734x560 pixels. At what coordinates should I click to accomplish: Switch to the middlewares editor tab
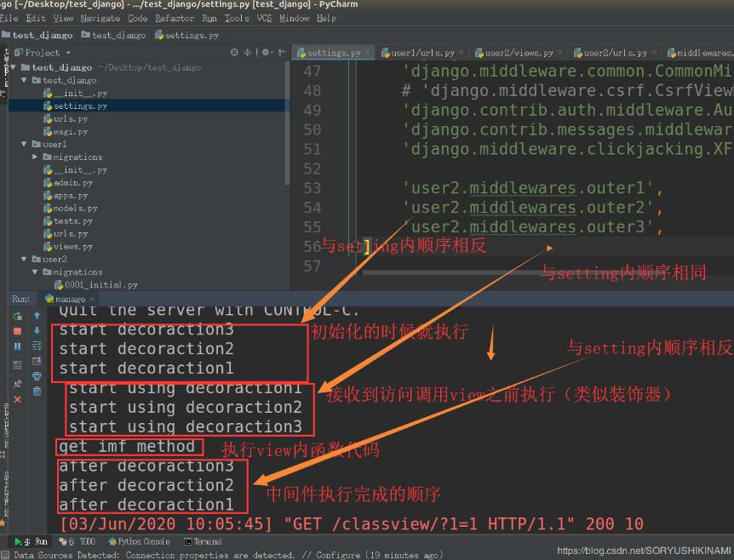(699, 53)
